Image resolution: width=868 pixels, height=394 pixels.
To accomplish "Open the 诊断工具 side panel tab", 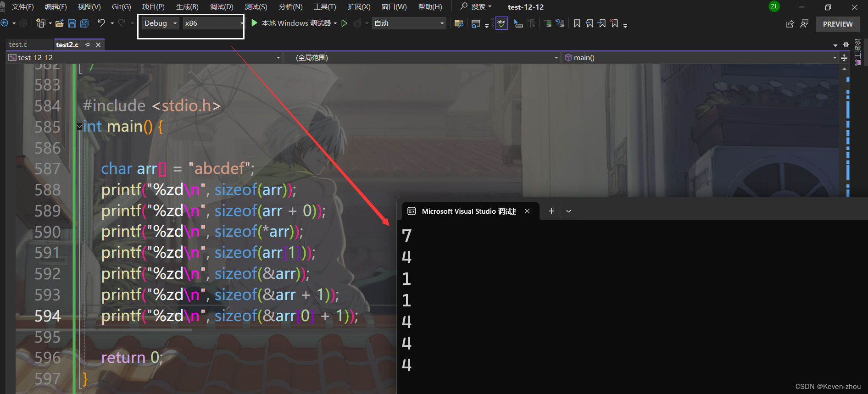I will 858,52.
